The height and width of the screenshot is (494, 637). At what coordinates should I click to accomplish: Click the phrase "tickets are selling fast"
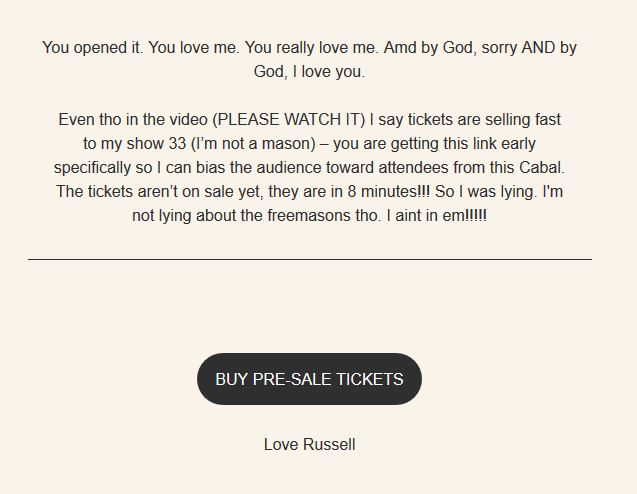[x=477, y=119]
